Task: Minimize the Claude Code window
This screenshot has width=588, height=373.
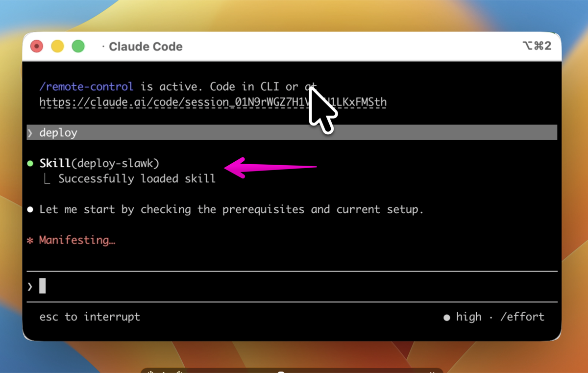Action: (57, 47)
